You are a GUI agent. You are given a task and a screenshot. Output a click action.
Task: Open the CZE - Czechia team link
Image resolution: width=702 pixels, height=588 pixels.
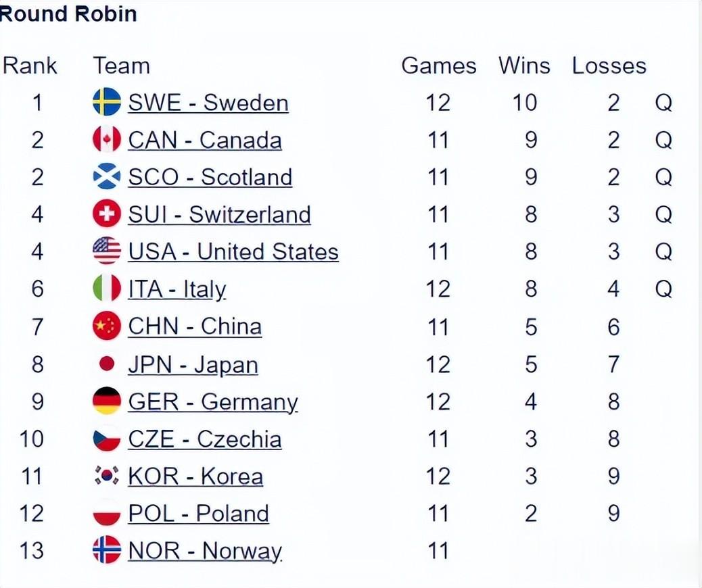click(x=205, y=439)
